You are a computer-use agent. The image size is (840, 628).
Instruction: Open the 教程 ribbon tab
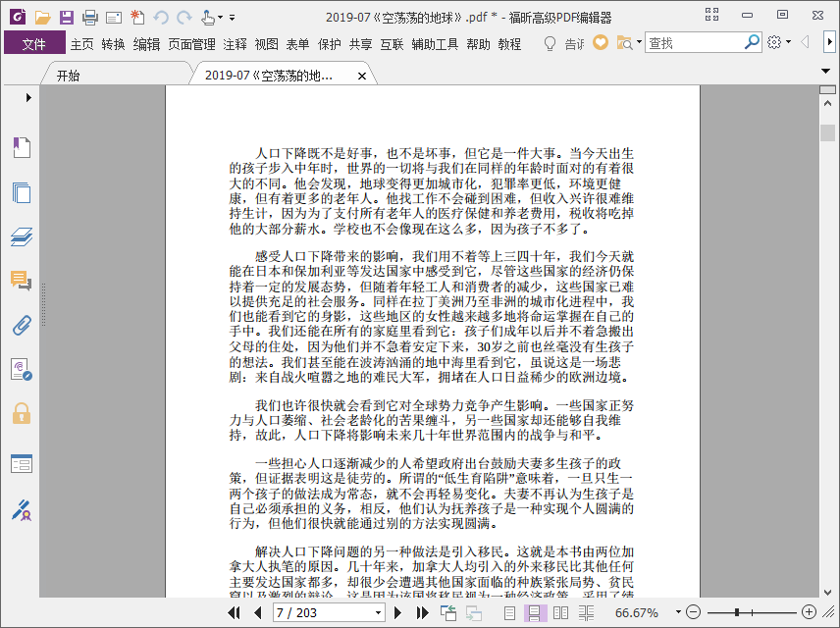pyautogui.click(x=509, y=44)
